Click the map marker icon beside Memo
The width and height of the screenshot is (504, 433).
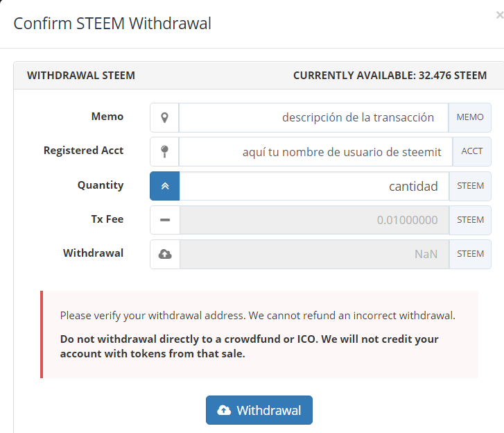(x=164, y=118)
